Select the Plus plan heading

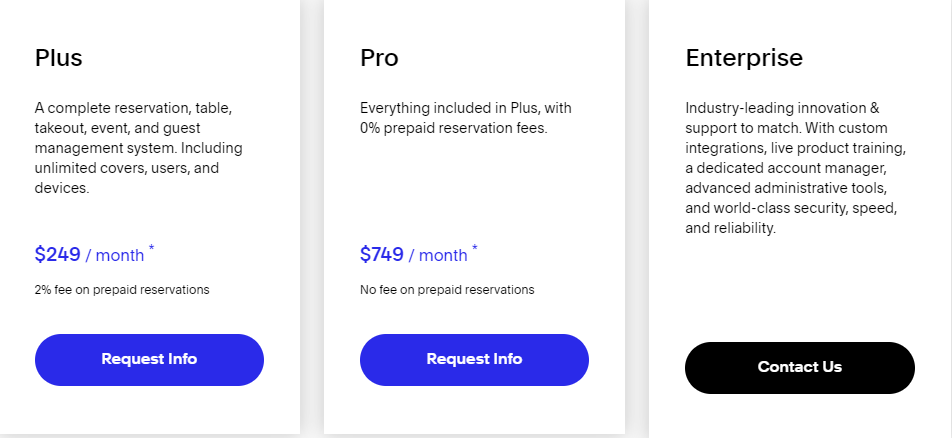58,58
